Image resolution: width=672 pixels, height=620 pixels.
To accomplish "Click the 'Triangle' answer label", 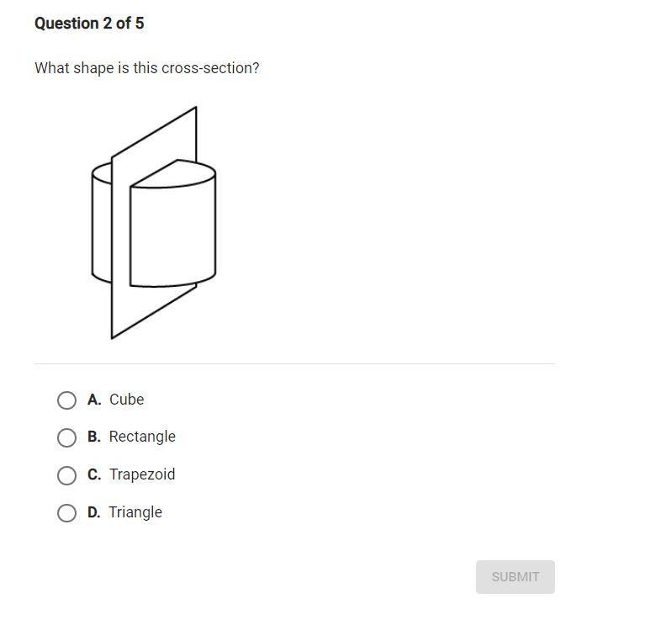I will 135,512.
